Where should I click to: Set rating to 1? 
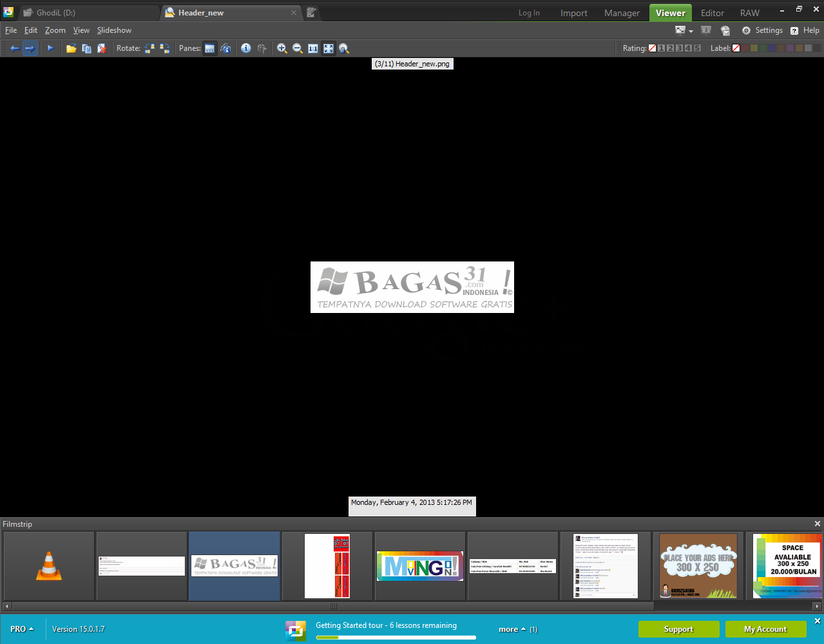click(661, 48)
